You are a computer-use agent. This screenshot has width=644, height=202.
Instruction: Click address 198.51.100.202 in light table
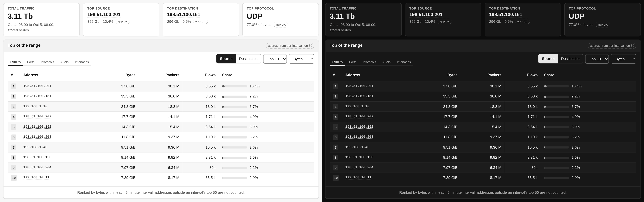[x=37, y=116]
